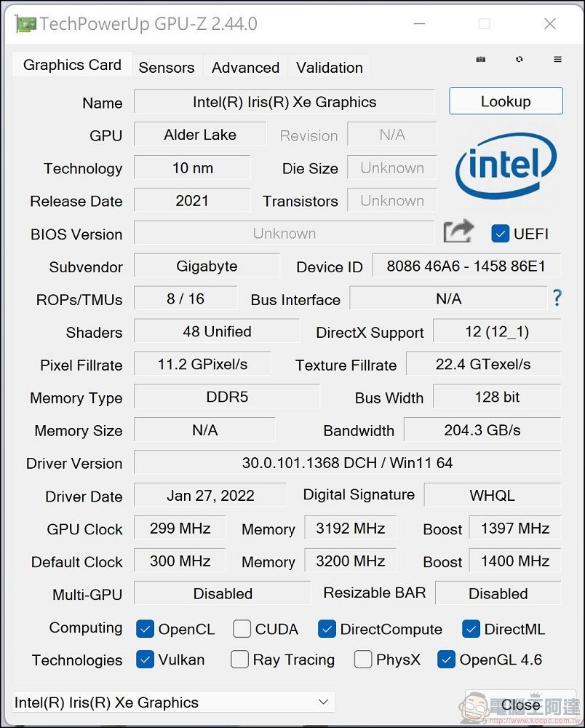Screen dimensions: 585x728
Task: Click the BIOS share/export icon
Action: pyautogui.click(x=458, y=232)
